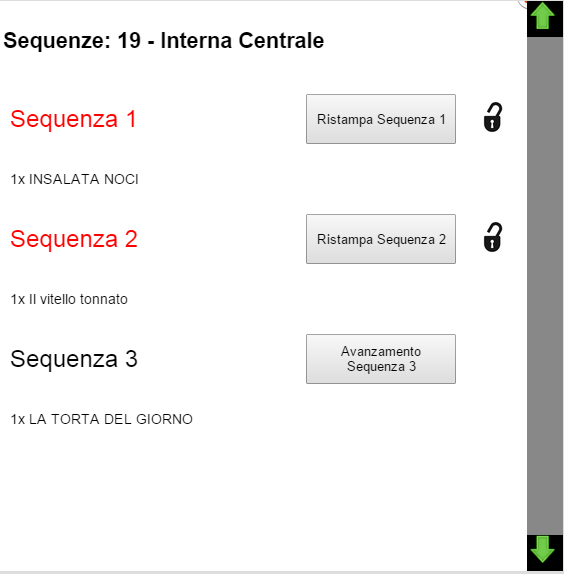Screen dimensions: 564x574
Task: Click the middle of the gray scrollbar track
Action: point(545,286)
